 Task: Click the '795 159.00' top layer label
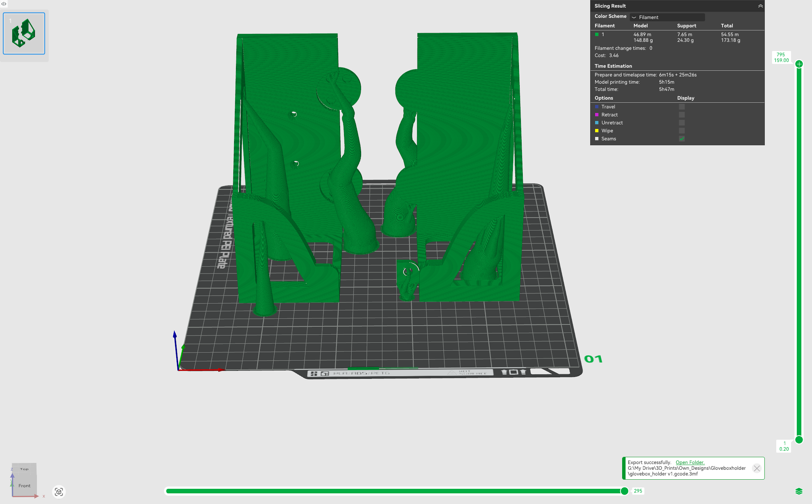[x=781, y=57]
